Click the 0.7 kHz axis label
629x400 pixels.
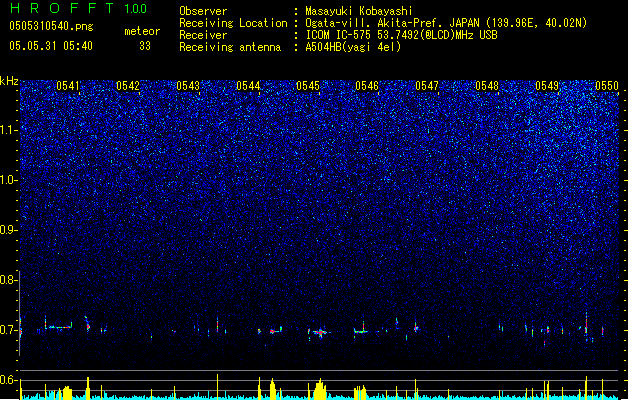coord(9,330)
